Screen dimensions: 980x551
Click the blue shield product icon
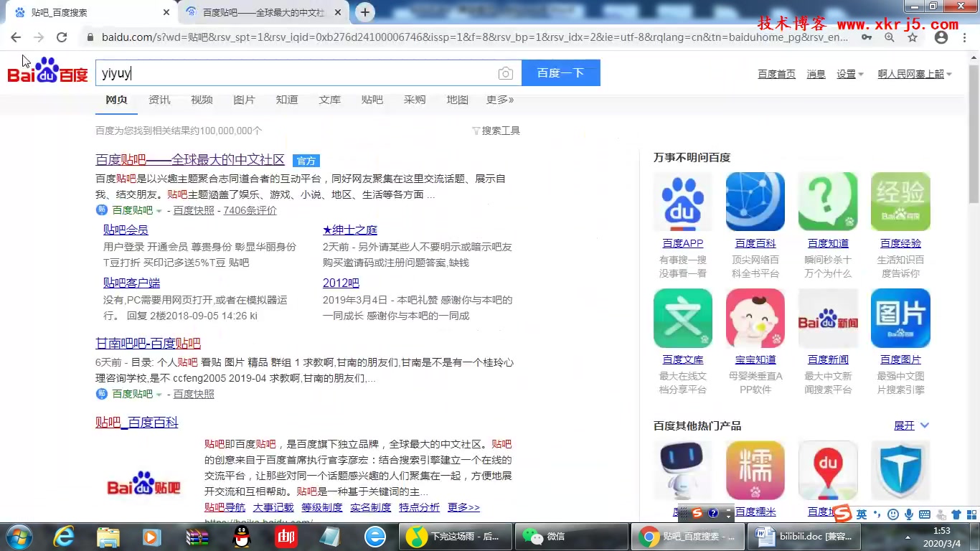click(x=900, y=471)
